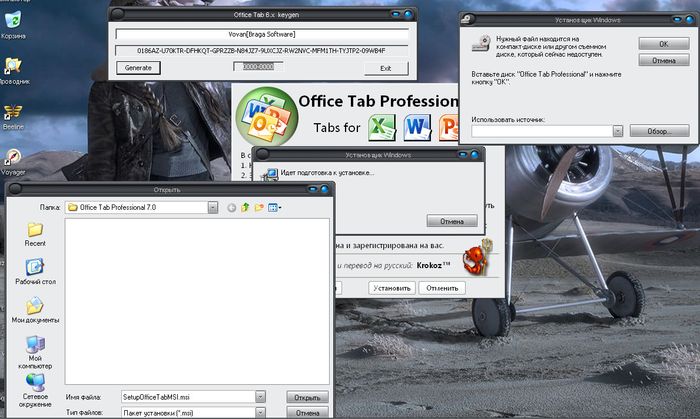
Task: Select Network Places in Open dialog sidebar
Action: click(35, 390)
